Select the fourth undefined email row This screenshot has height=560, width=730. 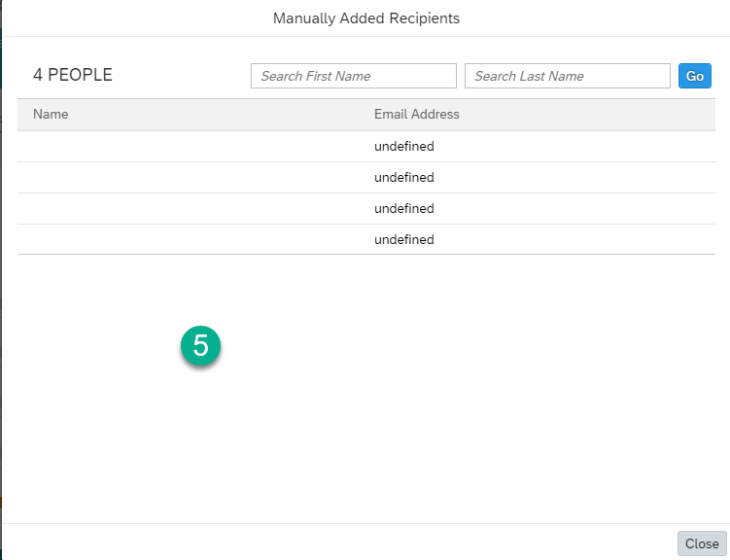point(366,239)
